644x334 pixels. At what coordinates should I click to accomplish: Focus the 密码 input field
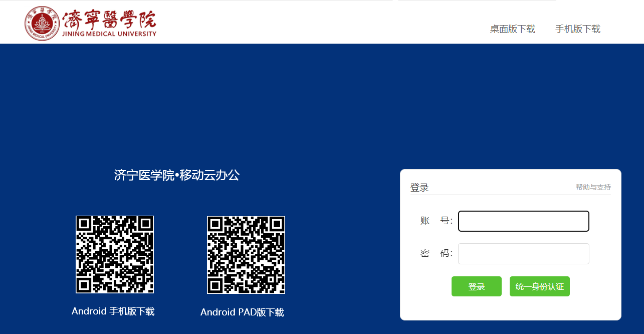click(524, 254)
